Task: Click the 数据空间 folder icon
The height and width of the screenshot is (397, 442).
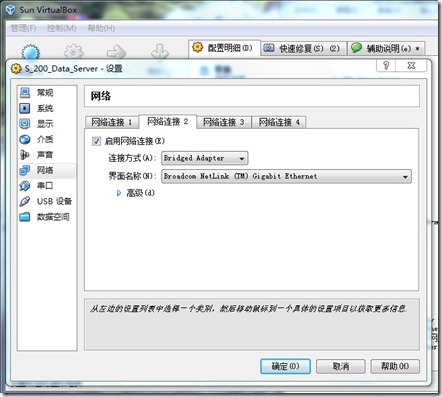Action: tap(25, 217)
